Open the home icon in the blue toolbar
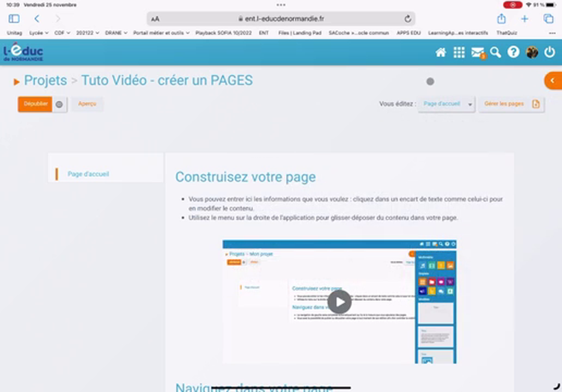 [x=441, y=52]
